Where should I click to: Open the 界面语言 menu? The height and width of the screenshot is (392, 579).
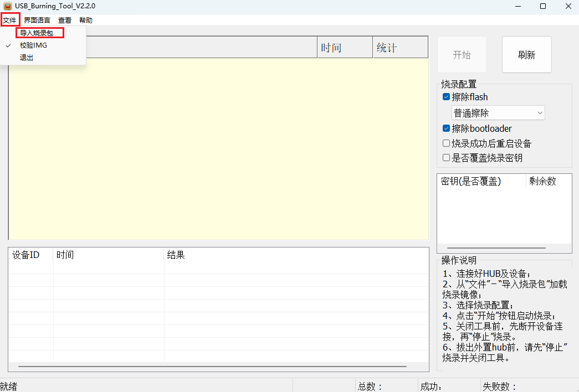(x=36, y=19)
